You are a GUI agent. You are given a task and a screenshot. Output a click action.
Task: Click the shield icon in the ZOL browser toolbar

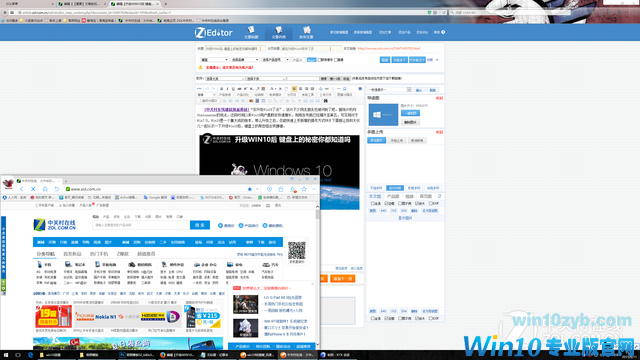(269, 189)
